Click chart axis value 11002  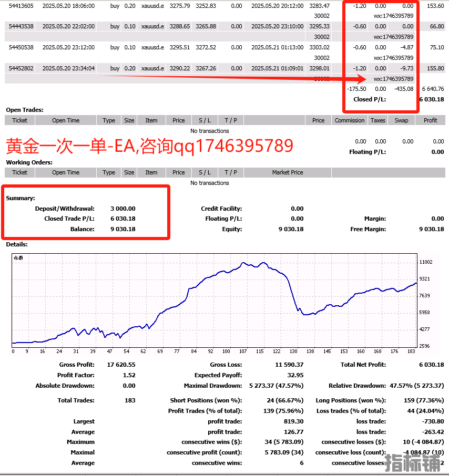pyautogui.click(x=426, y=262)
